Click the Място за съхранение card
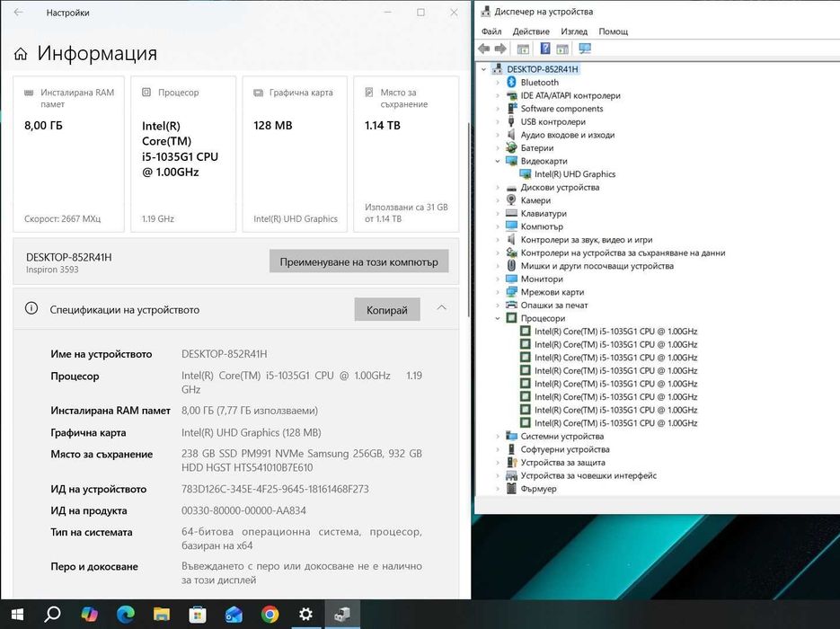The height and width of the screenshot is (629, 840). 406,155
